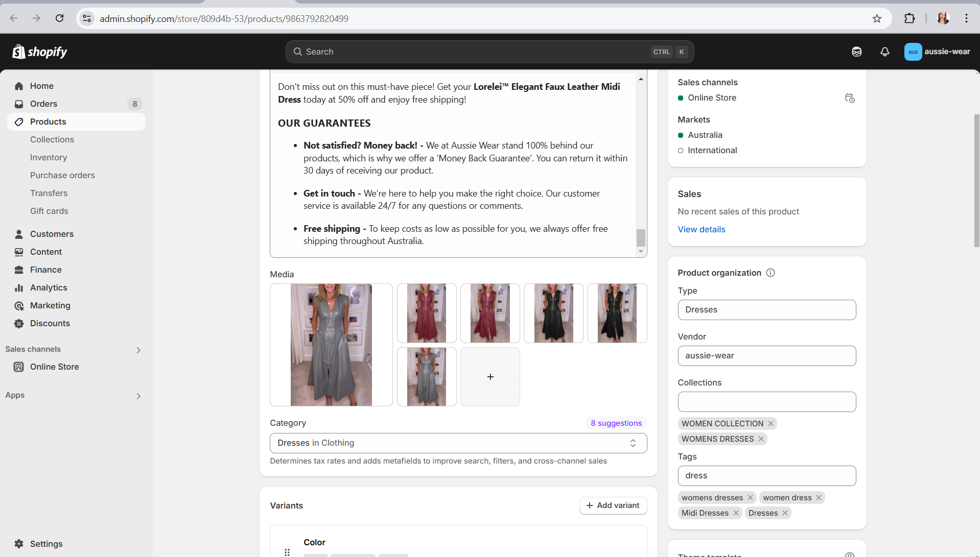
Task: Open the notifications bell icon
Action: [884, 52]
